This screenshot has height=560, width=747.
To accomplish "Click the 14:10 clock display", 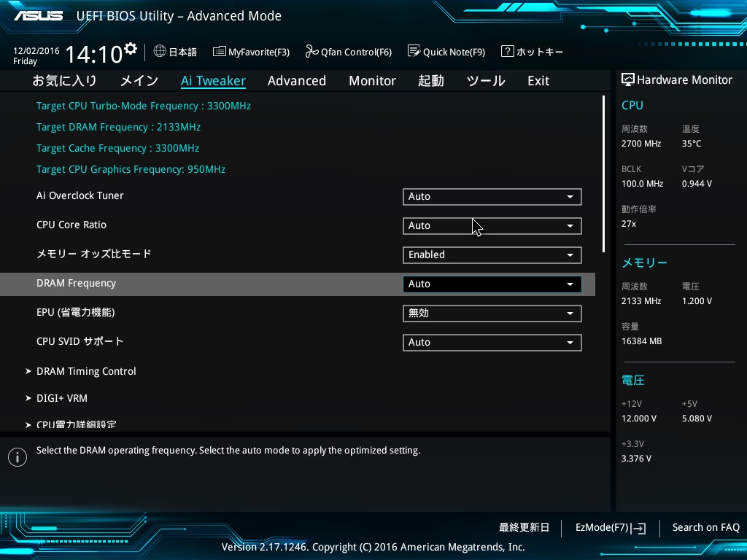I will 94,54.
